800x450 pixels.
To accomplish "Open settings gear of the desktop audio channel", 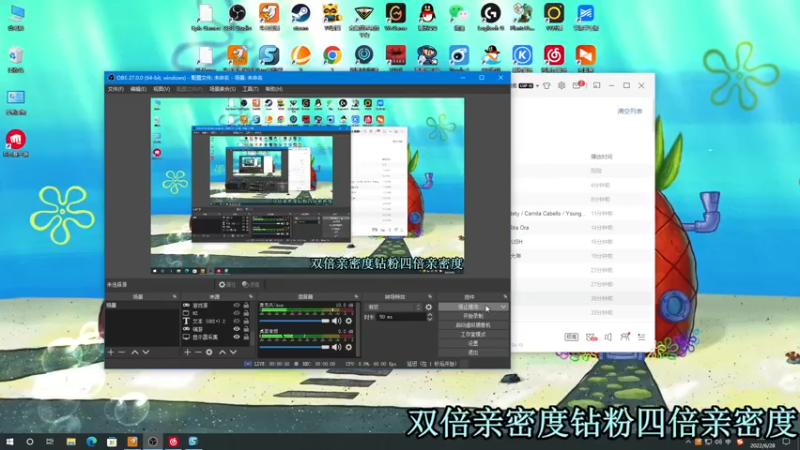I will [x=349, y=347].
